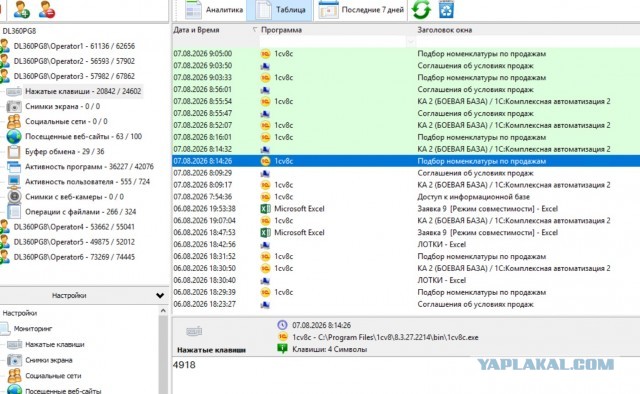Click the program icon in the 18:30:40 row
The image size is (640, 394).
(265, 280)
